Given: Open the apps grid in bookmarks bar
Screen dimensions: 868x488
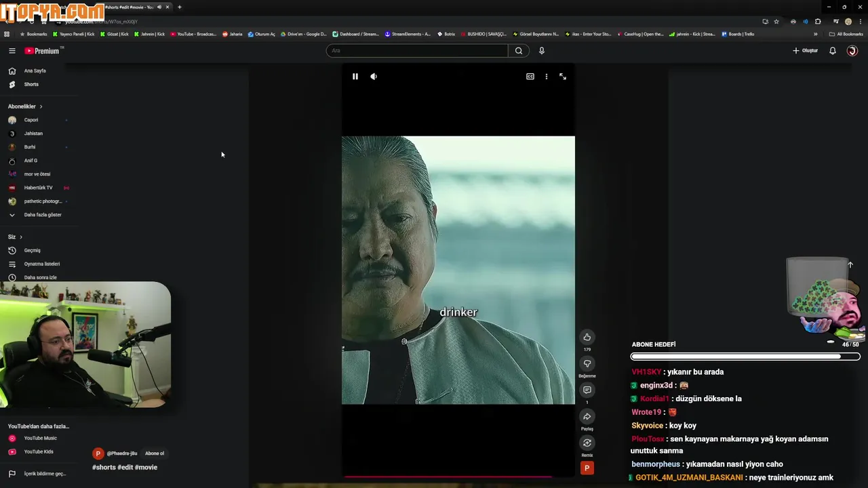Looking at the screenshot, I should [7, 34].
